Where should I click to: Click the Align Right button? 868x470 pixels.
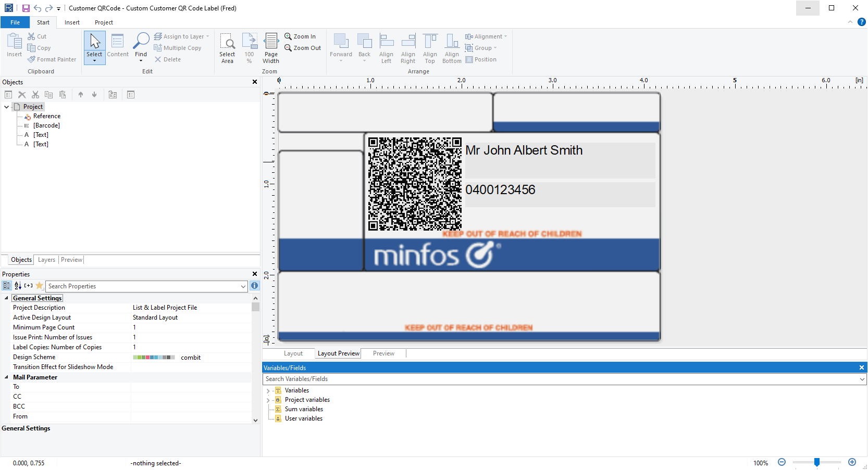pyautogui.click(x=408, y=48)
